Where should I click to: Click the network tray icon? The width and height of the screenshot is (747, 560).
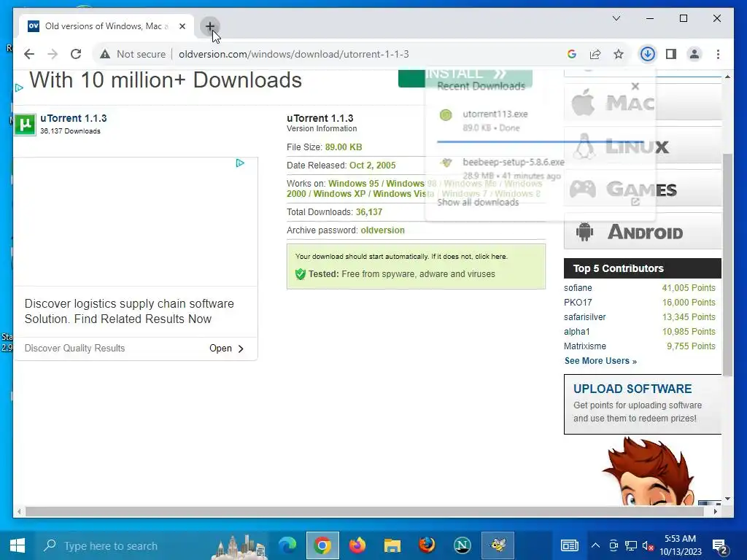[631, 545]
